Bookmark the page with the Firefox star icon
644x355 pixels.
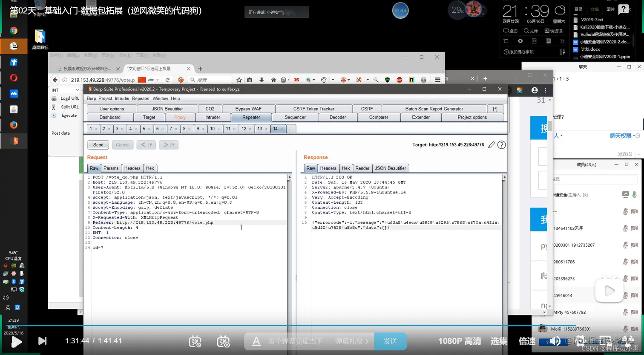click(239, 80)
